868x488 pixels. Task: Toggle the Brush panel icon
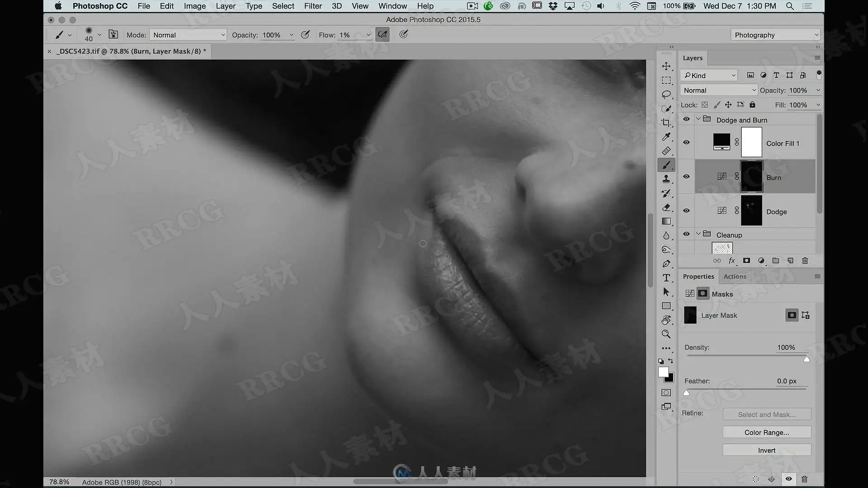point(113,35)
